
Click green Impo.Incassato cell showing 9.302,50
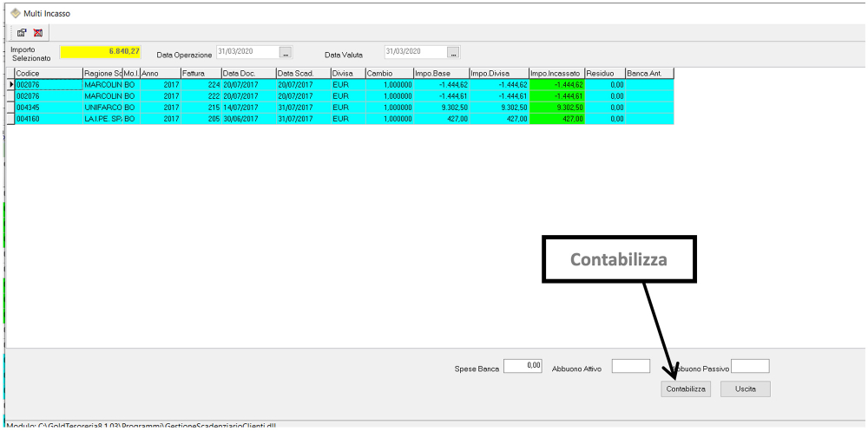[556, 108]
